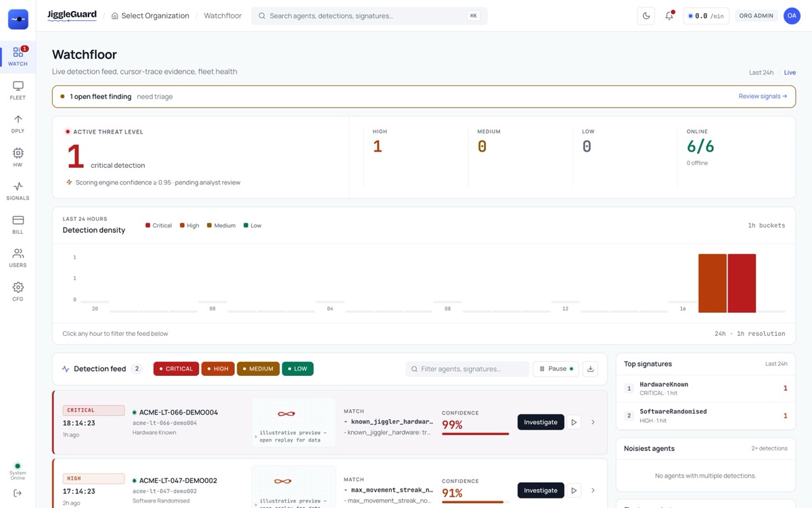The image size is (812, 508).
Task: Investigate the ACME-LT-047-DEMO002 detection
Action: click(x=541, y=490)
